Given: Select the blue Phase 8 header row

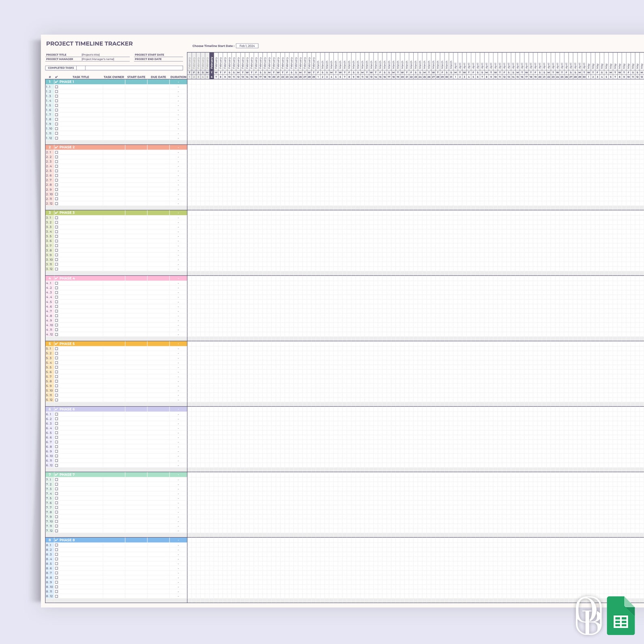Looking at the screenshot, I should click(x=116, y=540).
